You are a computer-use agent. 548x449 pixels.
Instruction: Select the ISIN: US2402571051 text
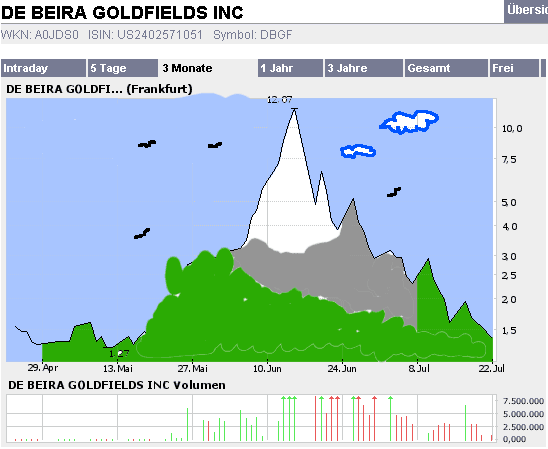click(x=145, y=35)
